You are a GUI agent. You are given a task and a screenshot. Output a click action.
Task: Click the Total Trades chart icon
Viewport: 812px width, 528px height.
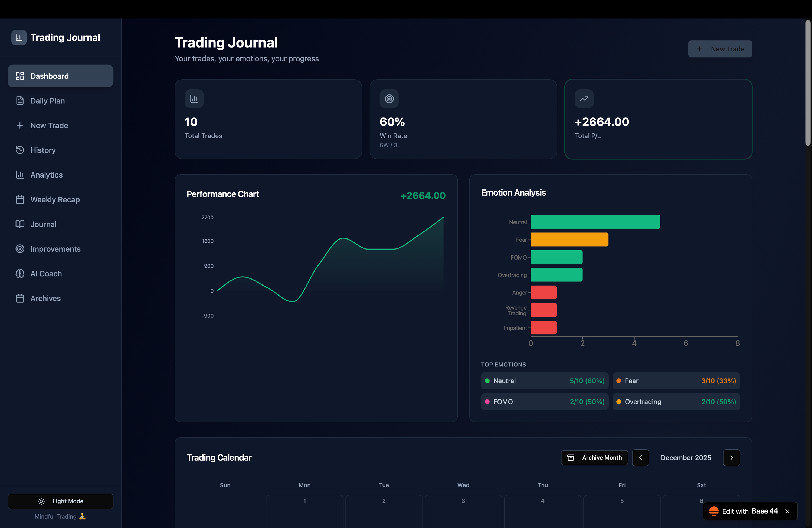[x=194, y=99]
